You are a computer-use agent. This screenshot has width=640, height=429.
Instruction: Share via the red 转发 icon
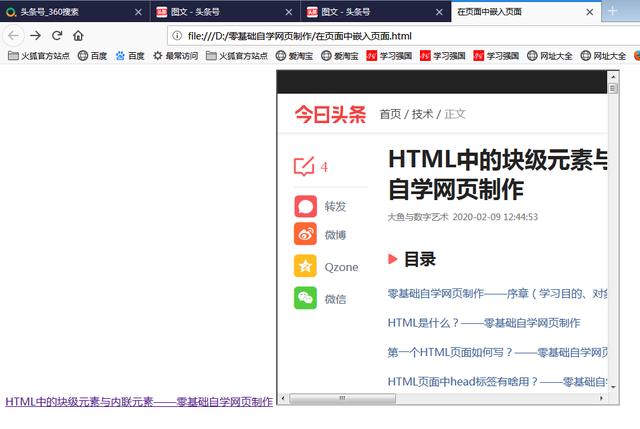coord(305,206)
